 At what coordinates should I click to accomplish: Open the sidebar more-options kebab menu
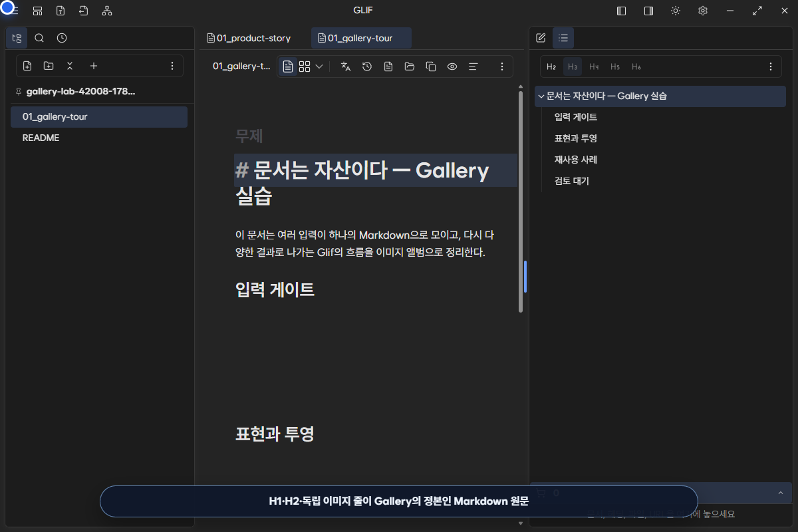tap(172, 66)
